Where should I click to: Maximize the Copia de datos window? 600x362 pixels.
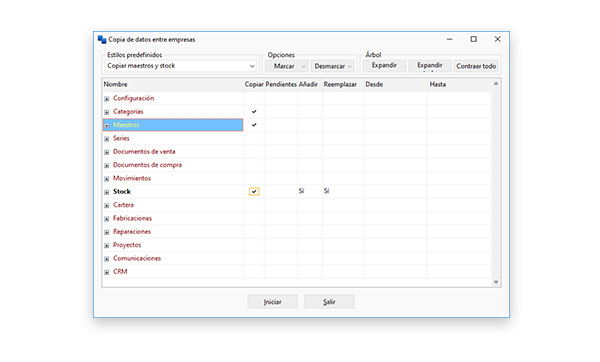point(473,39)
